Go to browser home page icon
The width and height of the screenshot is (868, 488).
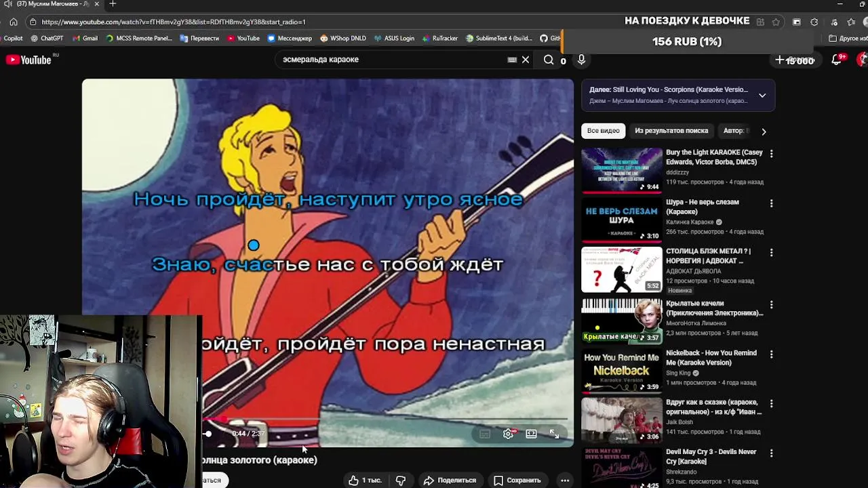(13, 22)
